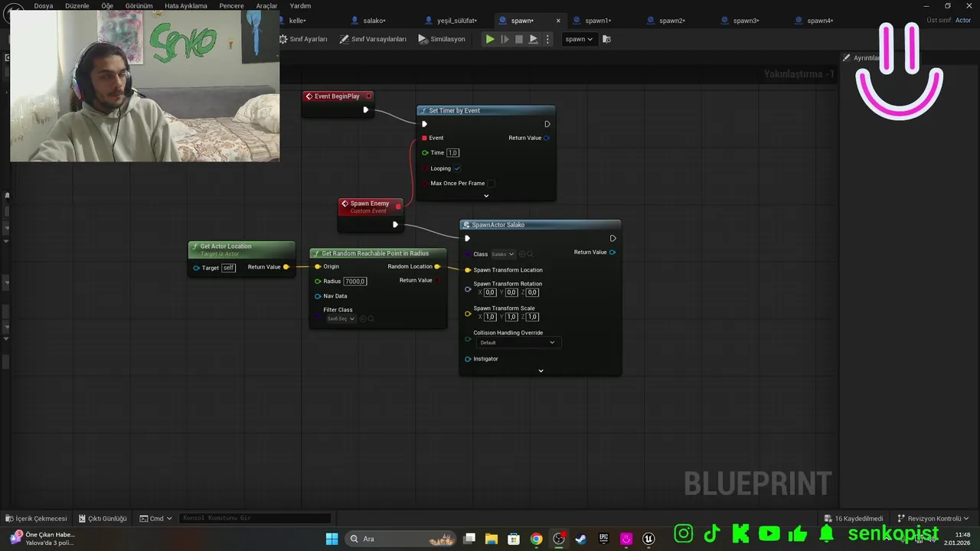The height and width of the screenshot is (551, 980).
Task: Click the Nav Data blue input pin
Action: (318, 296)
